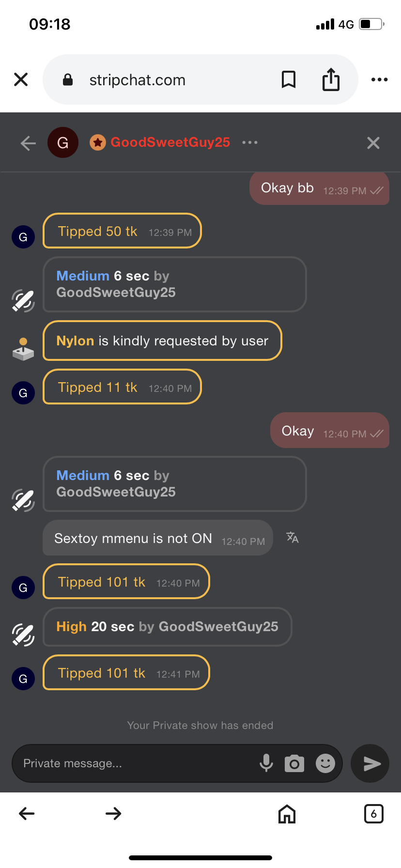Tap the microphone voice message icon
Screen dimensions: 401x868
point(266,763)
